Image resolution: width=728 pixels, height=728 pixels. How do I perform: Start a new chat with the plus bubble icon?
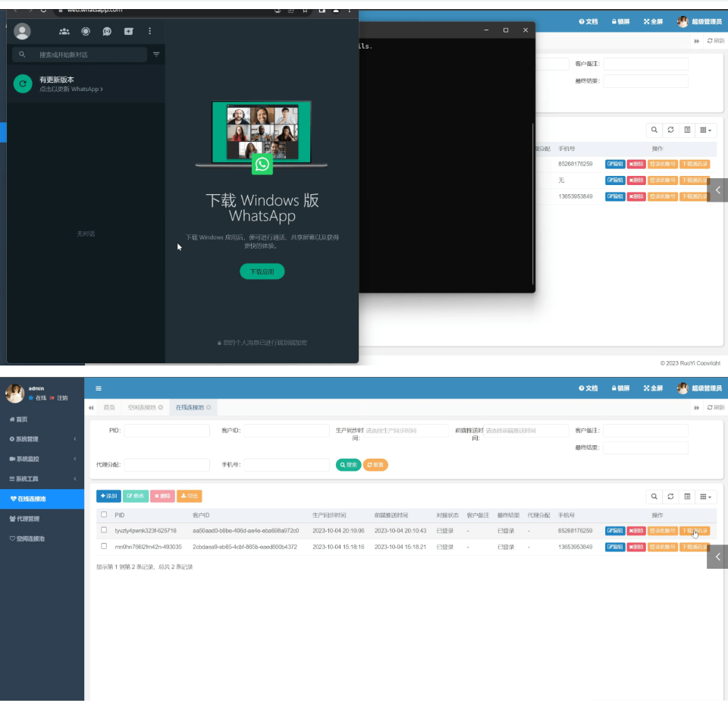pyautogui.click(x=128, y=31)
